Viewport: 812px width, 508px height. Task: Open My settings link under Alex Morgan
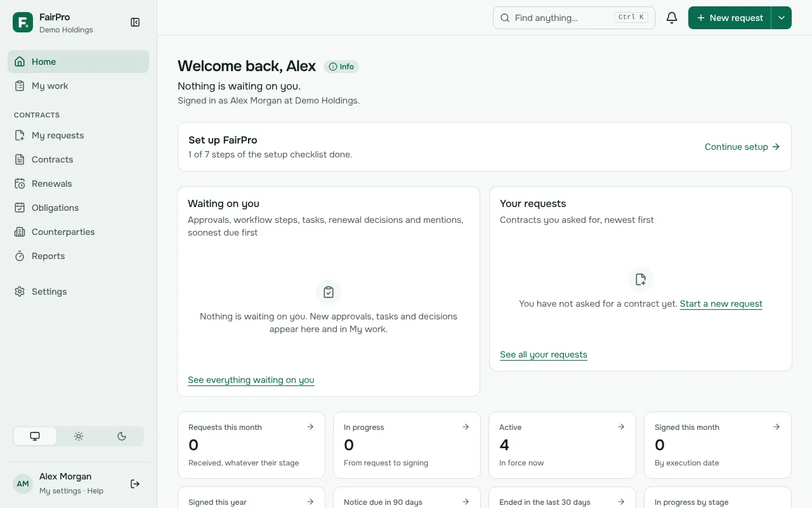click(x=60, y=491)
